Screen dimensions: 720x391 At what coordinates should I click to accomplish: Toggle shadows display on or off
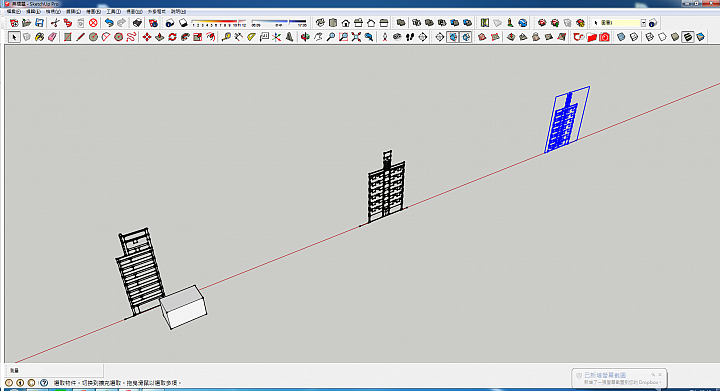183,22
